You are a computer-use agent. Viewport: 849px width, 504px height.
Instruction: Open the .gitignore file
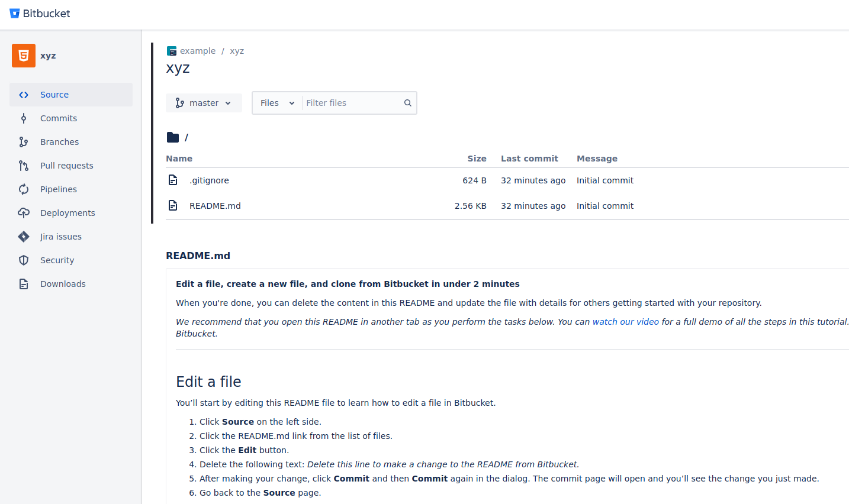[209, 180]
